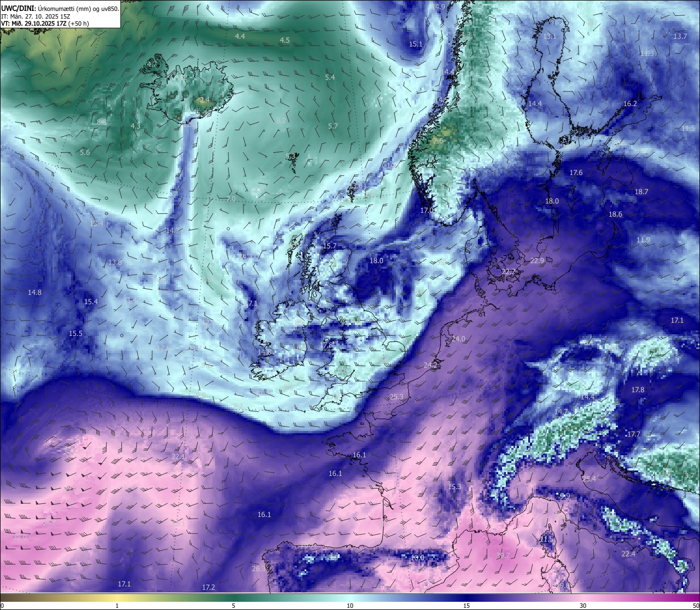Image resolution: width=700 pixels, height=610 pixels.
Task: Click the 11.9 value on the map
Action: [643, 240]
